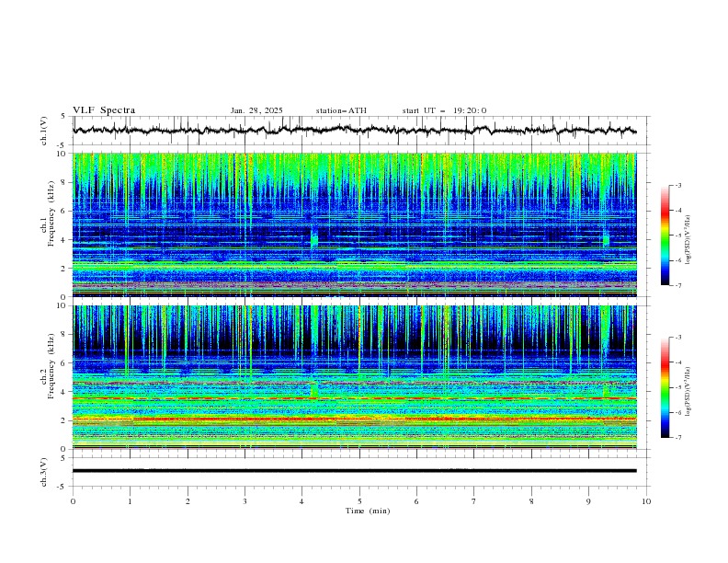728x563 pixels.
Task: Click the "-3" label on the upper colorbar
Action: pos(677,185)
